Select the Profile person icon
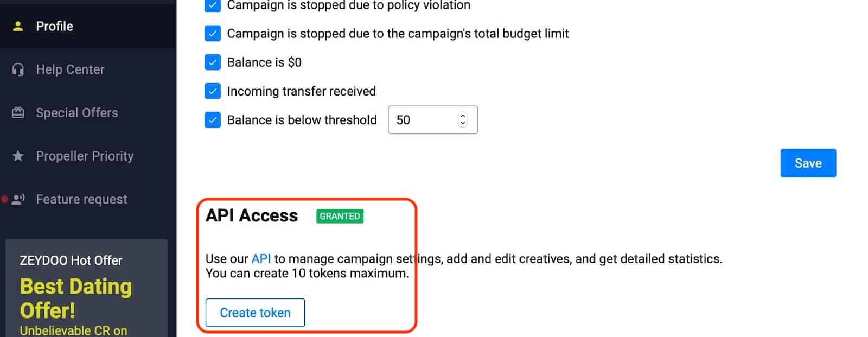This screenshot has height=337, width=868. (x=18, y=26)
